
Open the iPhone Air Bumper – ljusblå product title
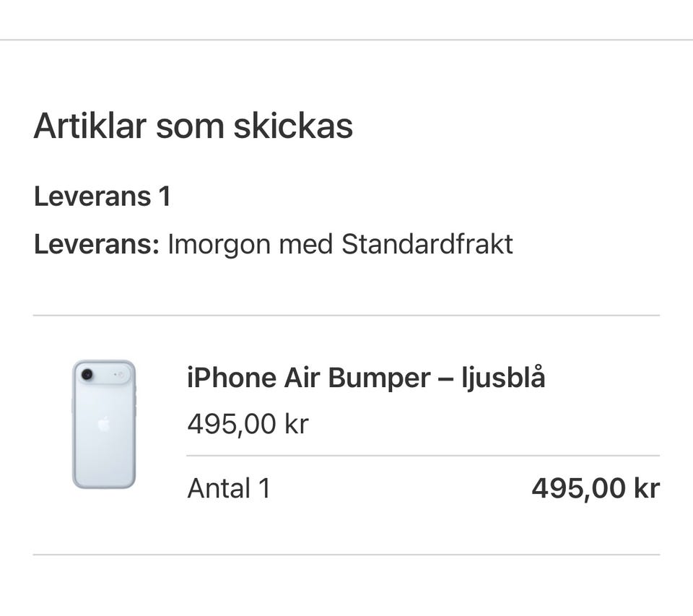pos(366,378)
